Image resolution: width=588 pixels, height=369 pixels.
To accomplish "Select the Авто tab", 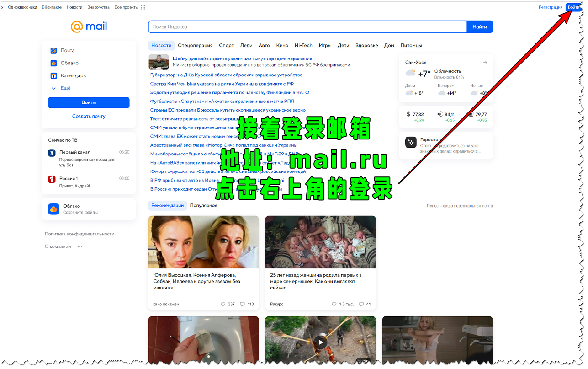I will (264, 45).
